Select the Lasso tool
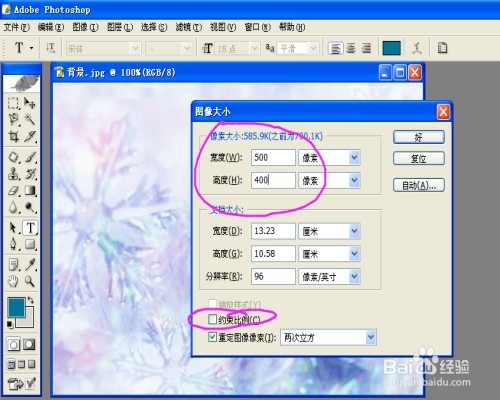 click(13, 119)
